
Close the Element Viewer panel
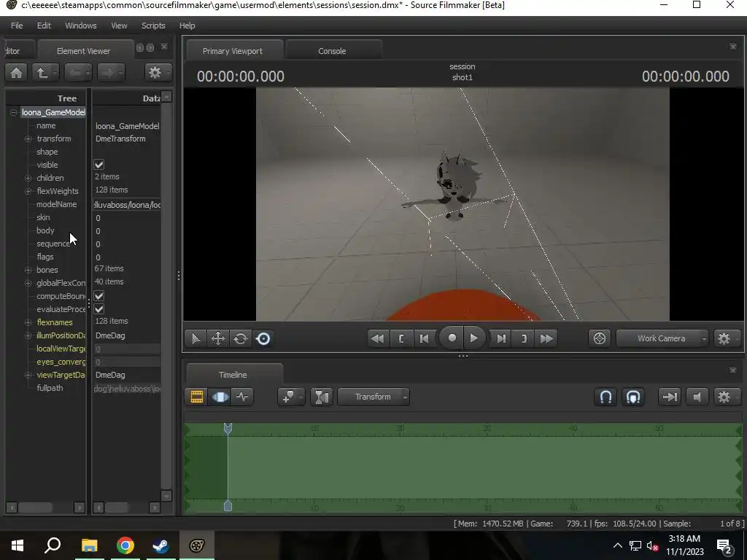click(164, 47)
